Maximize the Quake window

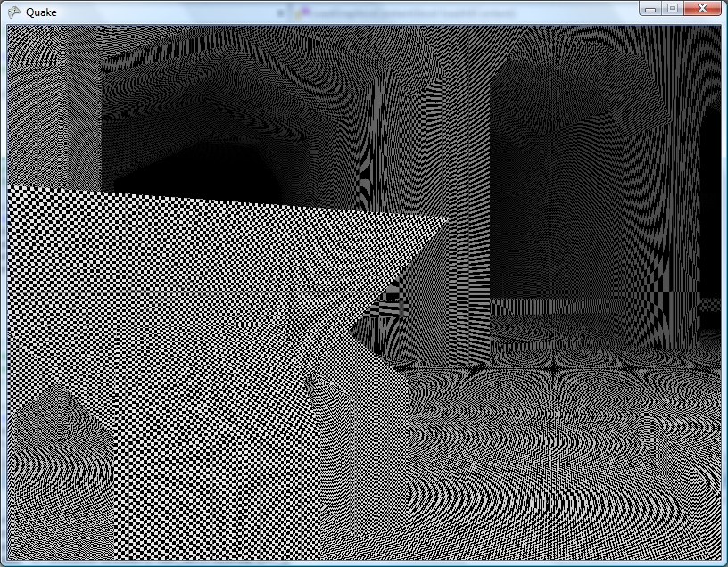point(672,8)
